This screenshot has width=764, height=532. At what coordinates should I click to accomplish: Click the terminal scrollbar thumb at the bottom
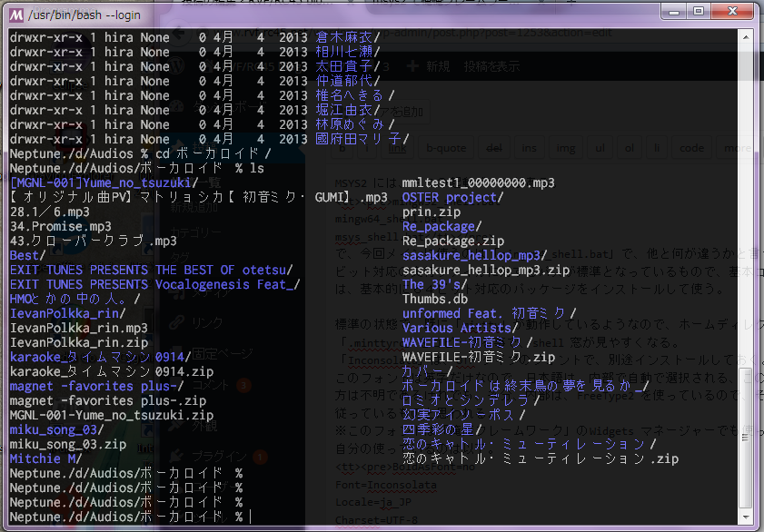click(x=746, y=438)
